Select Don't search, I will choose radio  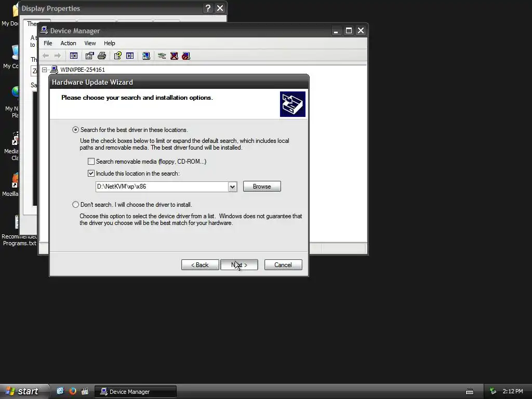[x=75, y=205]
